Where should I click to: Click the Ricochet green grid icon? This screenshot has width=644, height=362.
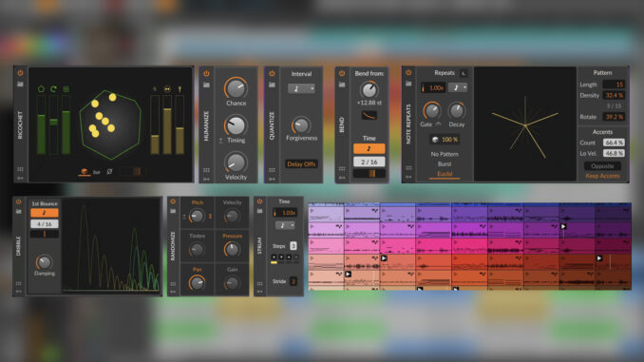coord(66,88)
